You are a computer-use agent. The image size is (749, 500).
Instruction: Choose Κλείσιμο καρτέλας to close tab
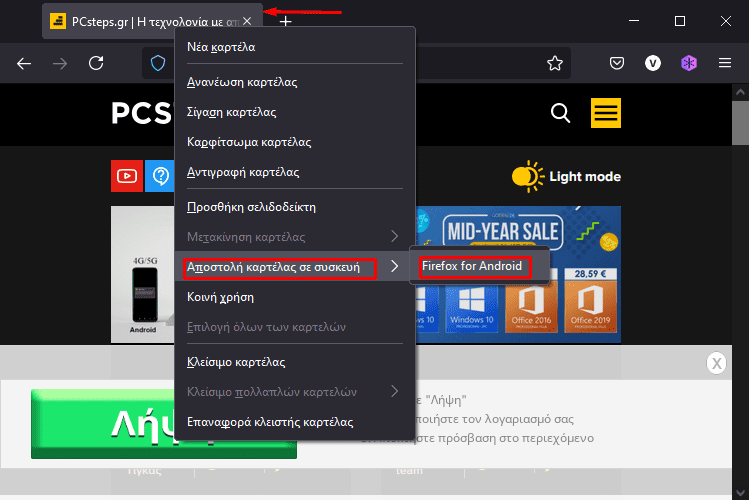click(x=295, y=362)
